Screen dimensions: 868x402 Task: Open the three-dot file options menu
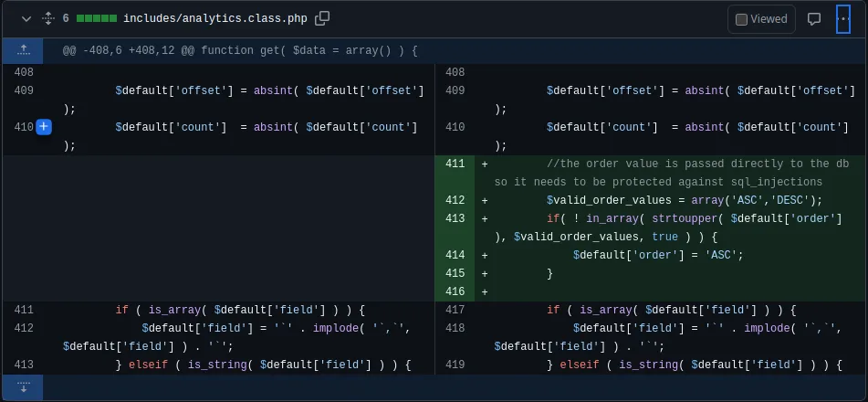(842, 19)
